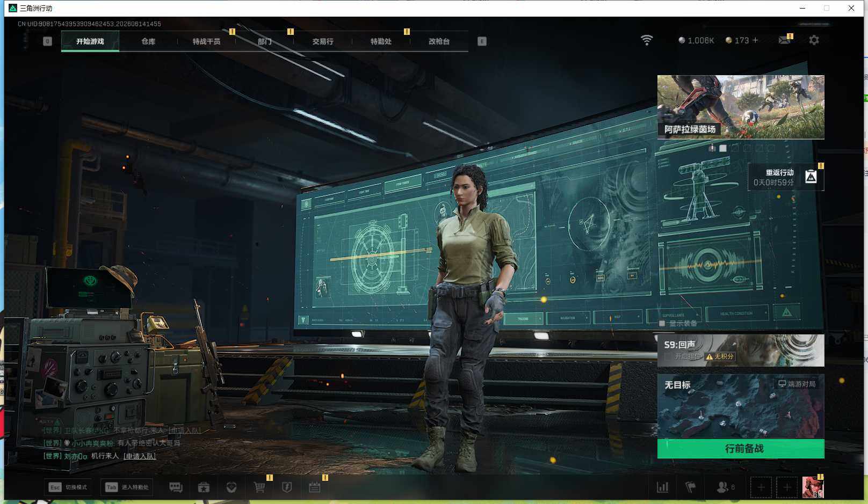868x504 pixels.
Task: Click the Tab 进入特勤处 button
Action: click(x=127, y=487)
